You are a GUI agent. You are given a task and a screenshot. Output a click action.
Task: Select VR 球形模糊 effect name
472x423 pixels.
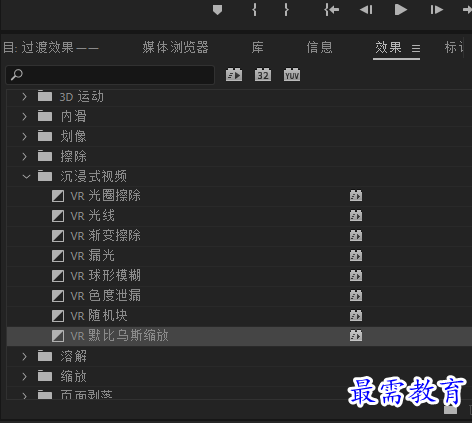105,276
